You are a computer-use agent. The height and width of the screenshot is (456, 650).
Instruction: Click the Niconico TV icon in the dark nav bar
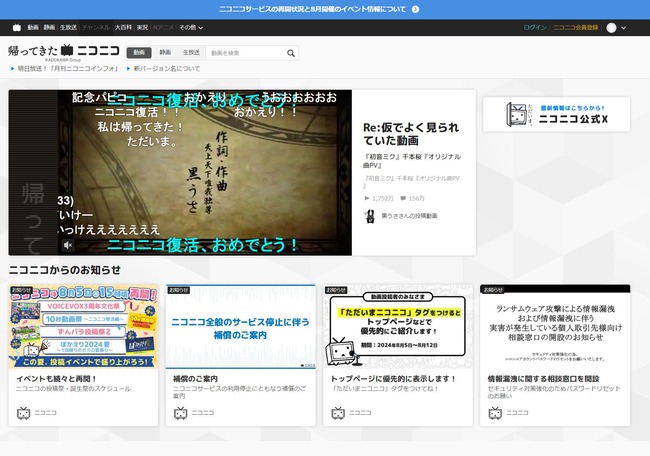pyautogui.click(x=17, y=28)
